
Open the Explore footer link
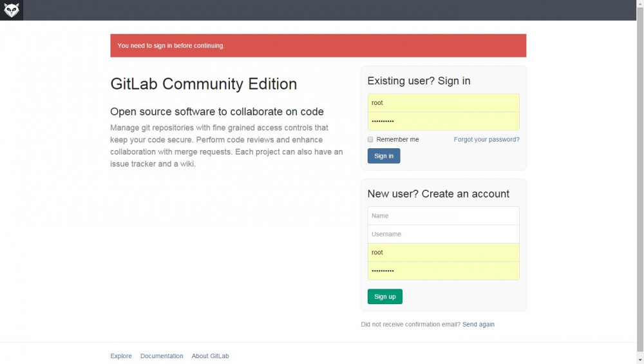click(121, 356)
